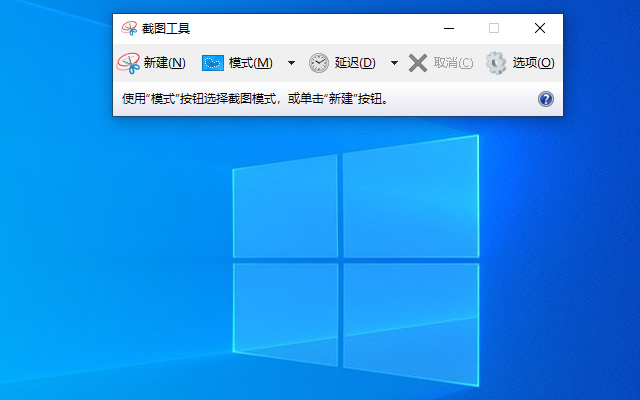
Task: Click the 选项(O) text label
Action: [533, 63]
